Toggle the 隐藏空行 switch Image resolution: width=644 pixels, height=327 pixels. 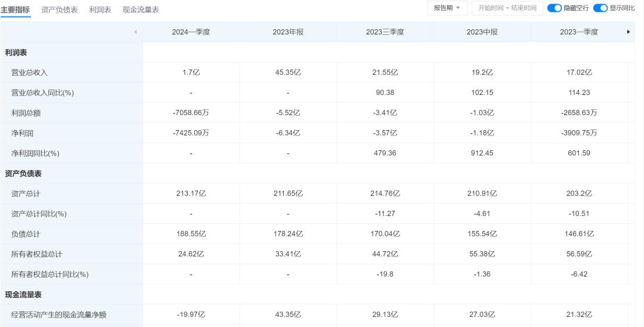[x=555, y=8]
